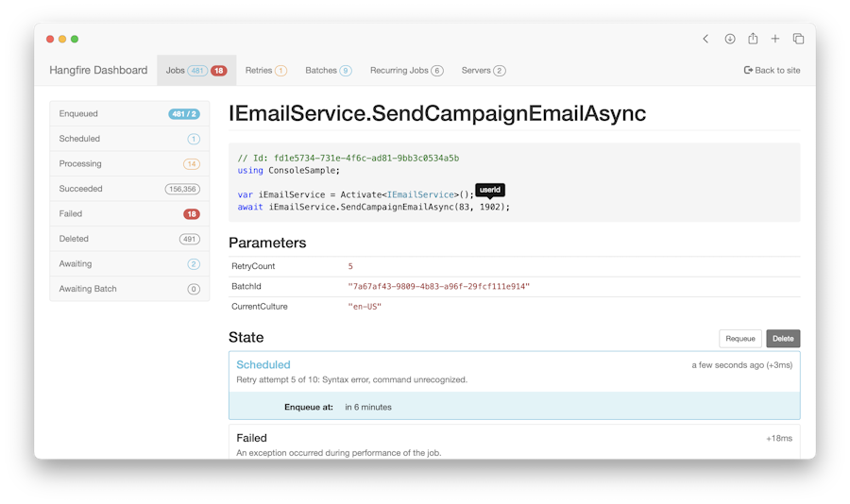This screenshot has width=850, height=504.
Task: Click the job Id comment line
Action: click(348, 158)
